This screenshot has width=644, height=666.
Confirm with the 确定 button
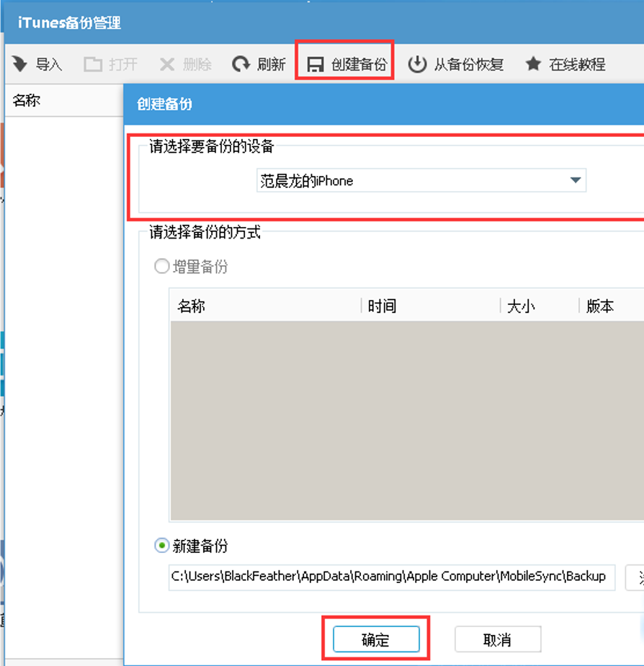click(376, 639)
